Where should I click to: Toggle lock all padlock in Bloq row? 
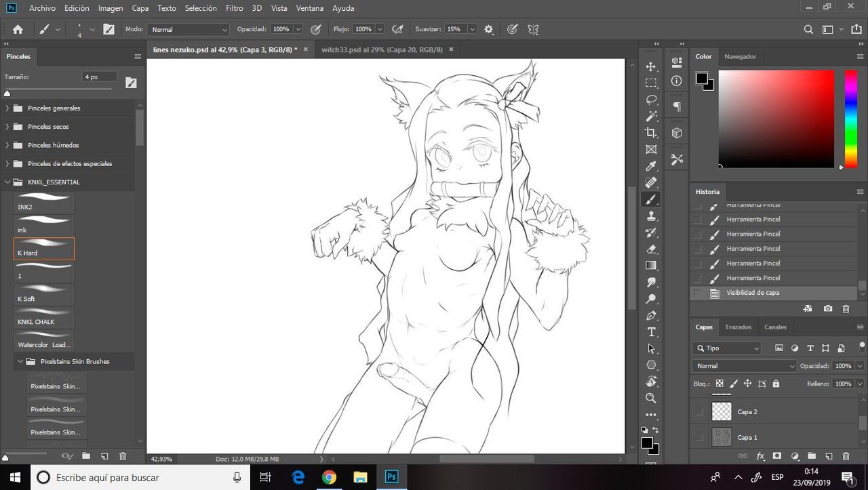tap(776, 384)
